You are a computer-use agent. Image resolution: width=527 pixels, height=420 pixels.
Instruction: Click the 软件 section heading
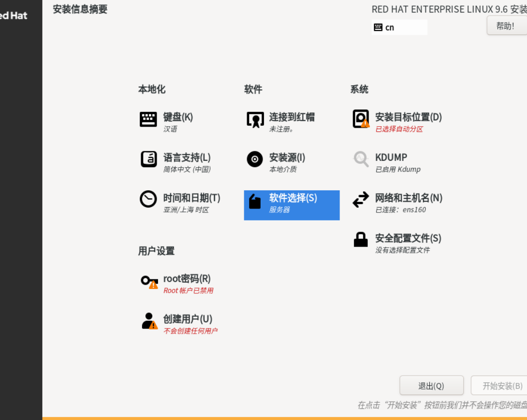pos(253,90)
